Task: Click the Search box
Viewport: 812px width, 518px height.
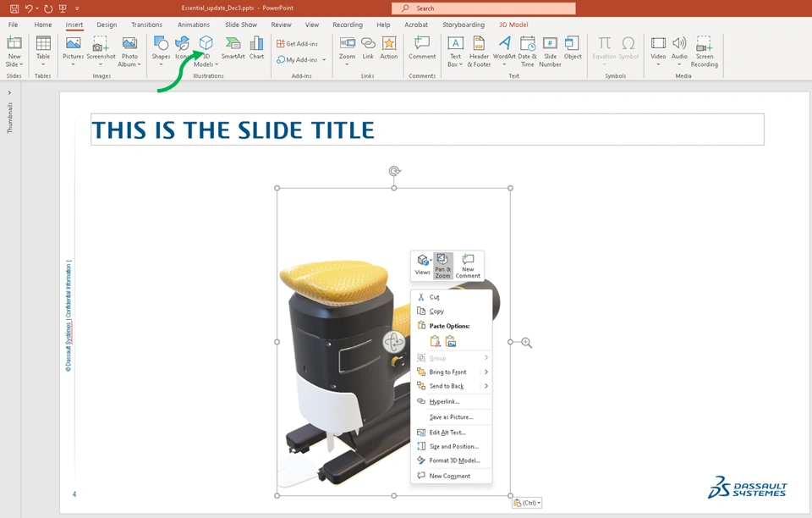Action: click(483, 8)
